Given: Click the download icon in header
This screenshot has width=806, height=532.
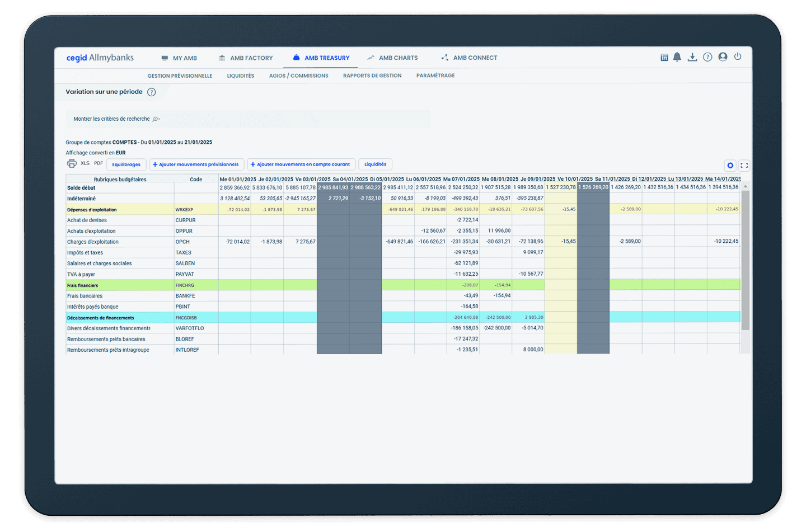Looking at the screenshot, I should coord(692,57).
